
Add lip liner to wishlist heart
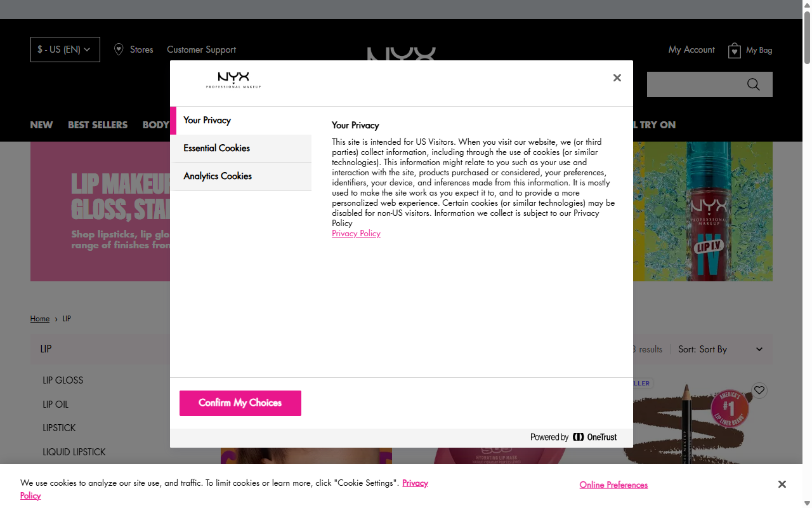coord(759,391)
